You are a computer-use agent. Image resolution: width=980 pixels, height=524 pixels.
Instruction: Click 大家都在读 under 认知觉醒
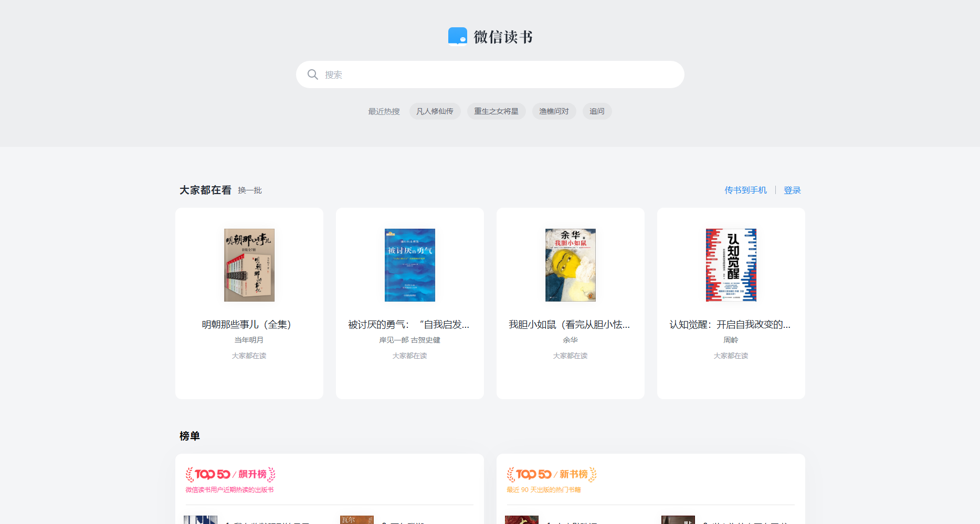tap(731, 356)
